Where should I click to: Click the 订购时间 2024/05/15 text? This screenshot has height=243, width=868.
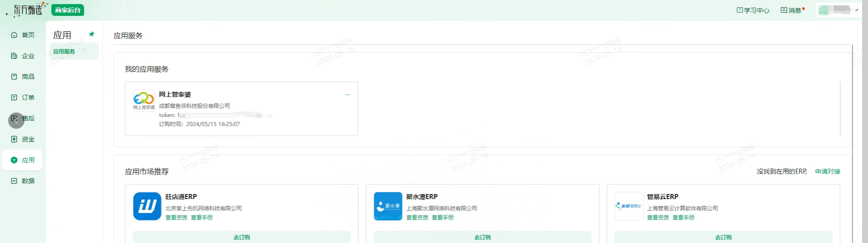pos(199,124)
